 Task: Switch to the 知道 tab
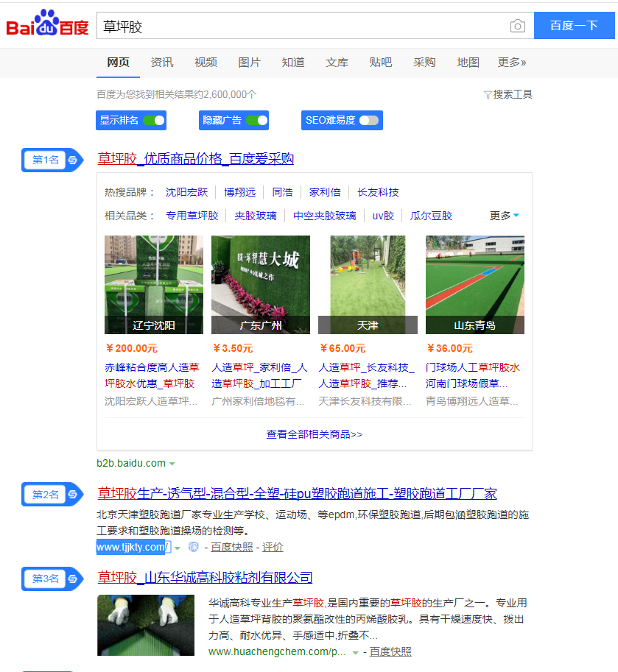click(293, 63)
